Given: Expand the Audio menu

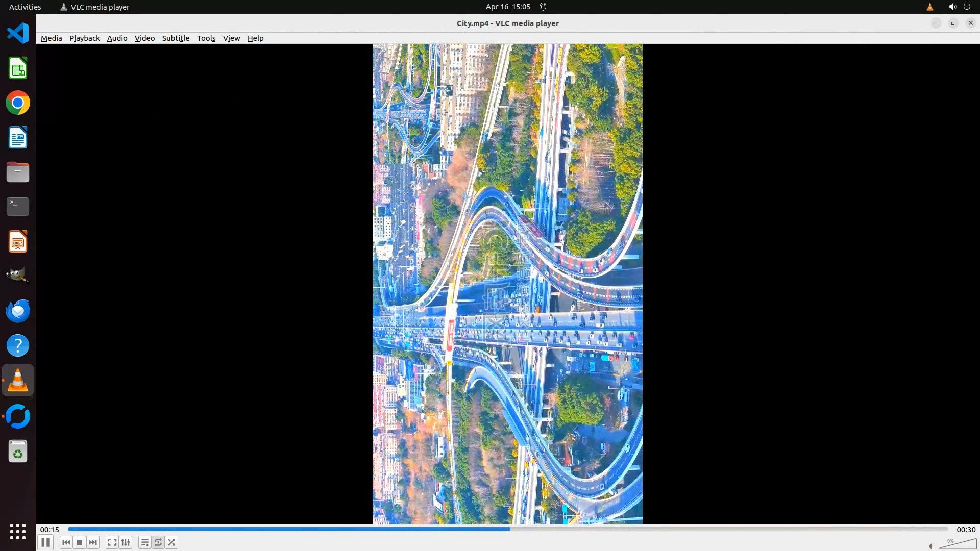Looking at the screenshot, I should (x=117, y=38).
